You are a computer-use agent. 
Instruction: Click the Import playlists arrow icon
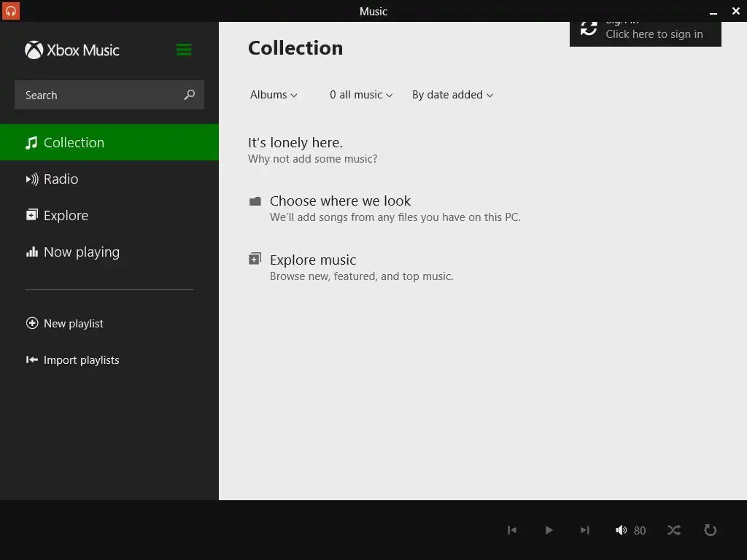pyautogui.click(x=32, y=360)
